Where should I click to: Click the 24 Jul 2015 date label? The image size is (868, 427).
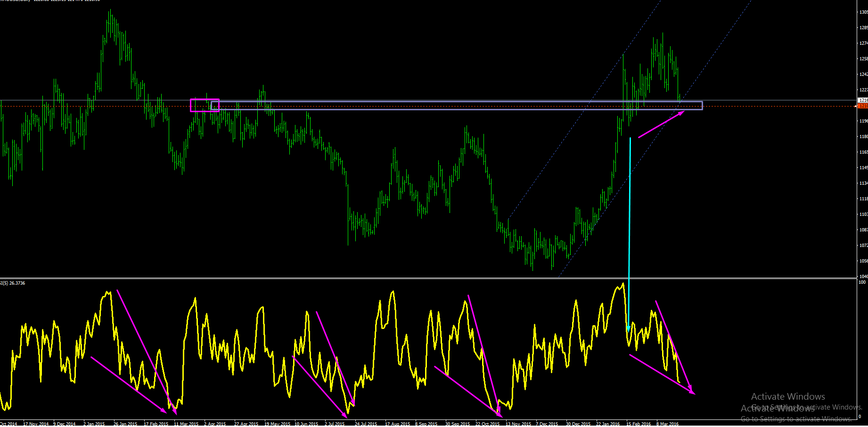(x=366, y=424)
